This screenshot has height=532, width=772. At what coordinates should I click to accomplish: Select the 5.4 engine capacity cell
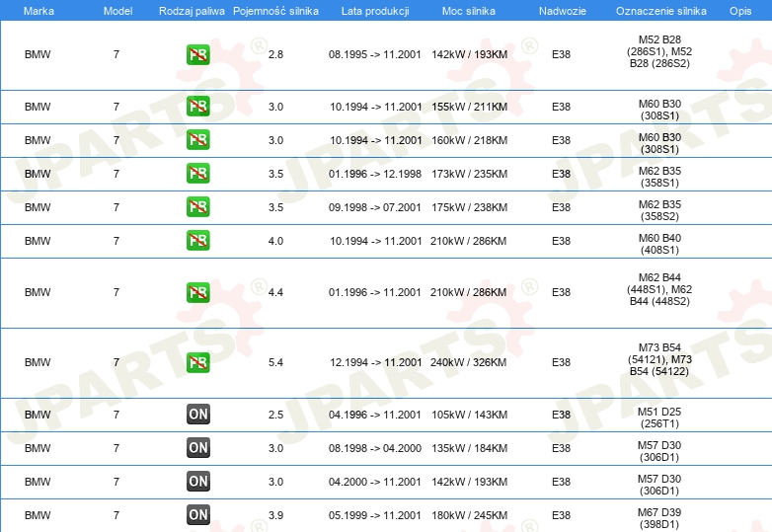tap(275, 362)
